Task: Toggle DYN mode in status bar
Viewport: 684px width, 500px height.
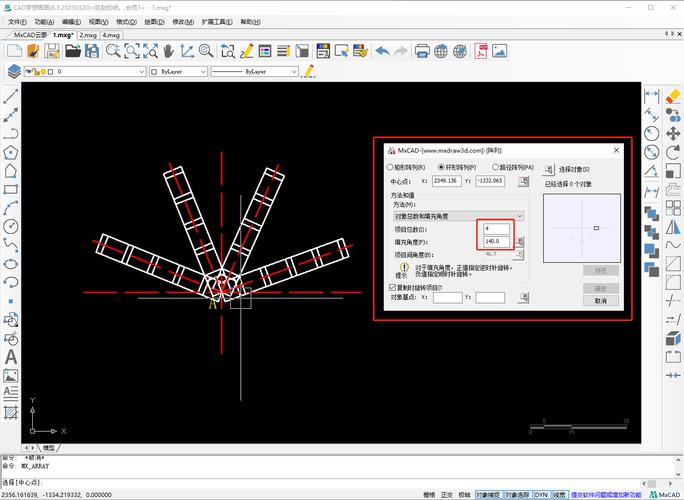Action: pos(541,494)
